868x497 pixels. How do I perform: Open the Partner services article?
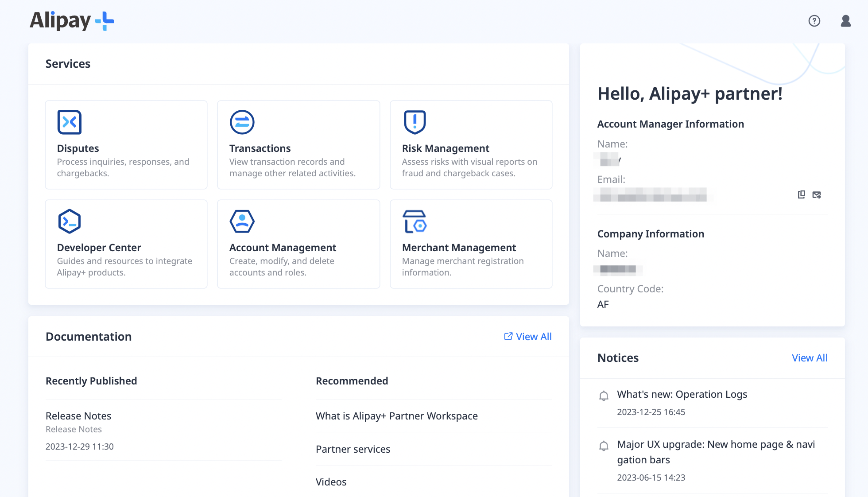(353, 449)
